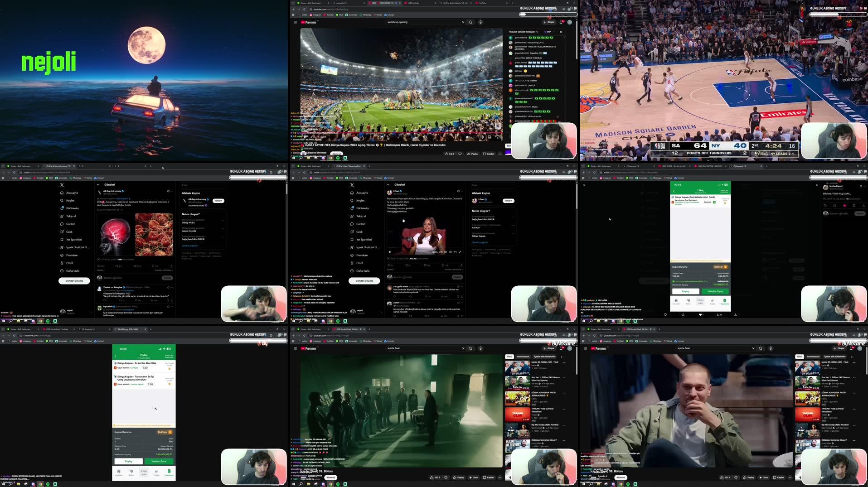Image resolution: width=868 pixels, height=487 pixels.
Task: Open the Popüler sohbet mesajları dropdown
Action: click(524, 32)
